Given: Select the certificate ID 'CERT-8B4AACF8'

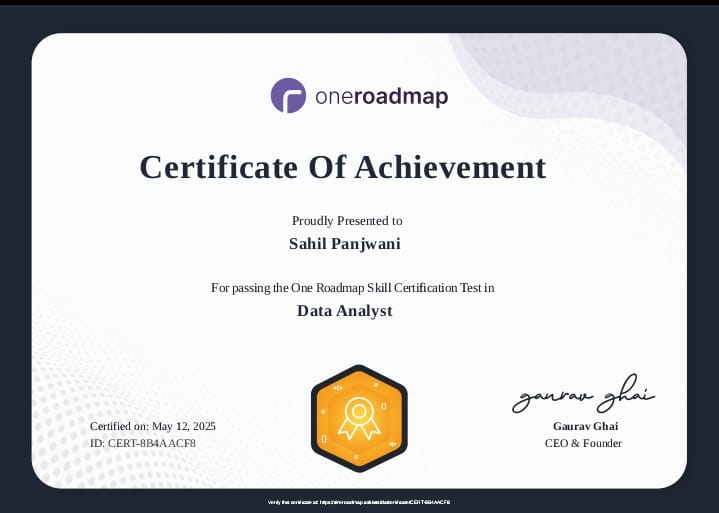Looking at the screenshot, I should (x=152, y=443).
